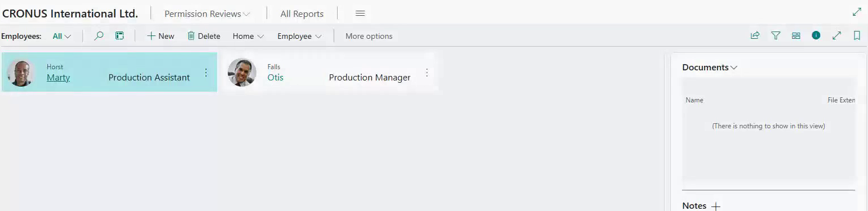The width and height of the screenshot is (868, 211).
Task: Click Production Assistant job title
Action: (149, 78)
